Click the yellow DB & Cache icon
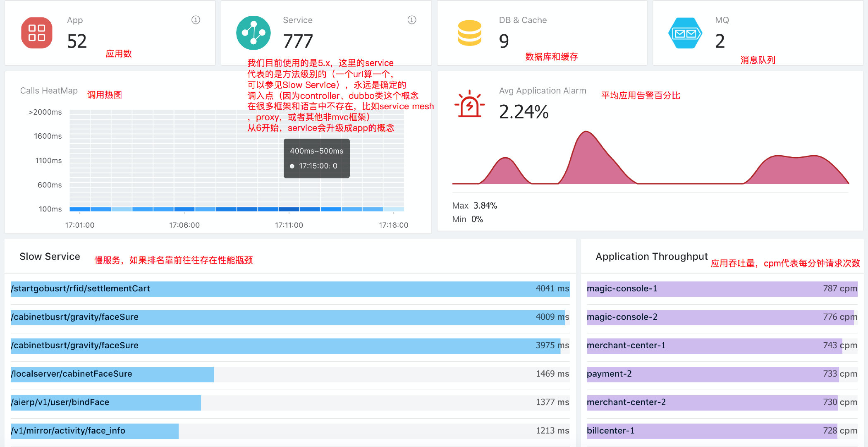The width and height of the screenshot is (868, 447). pos(469,33)
